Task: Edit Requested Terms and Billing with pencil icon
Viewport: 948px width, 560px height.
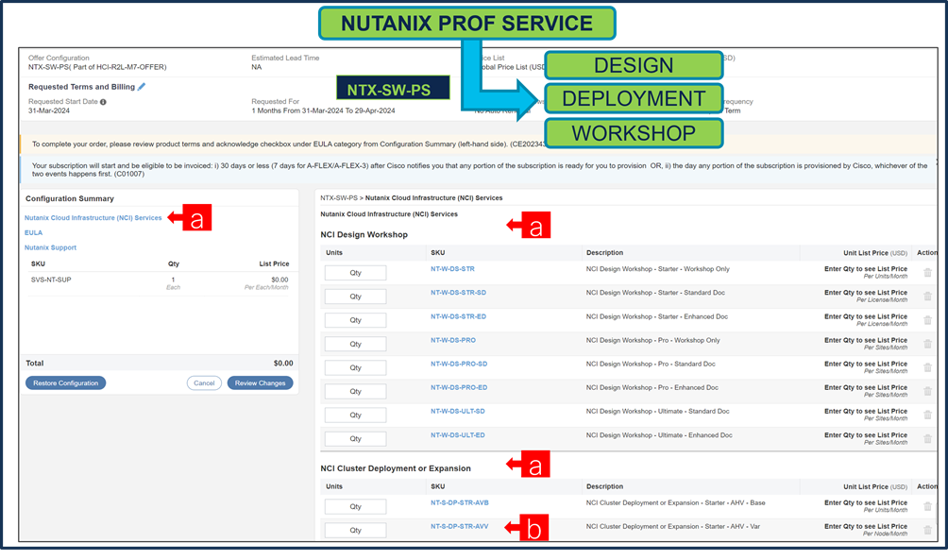Action: pos(142,87)
